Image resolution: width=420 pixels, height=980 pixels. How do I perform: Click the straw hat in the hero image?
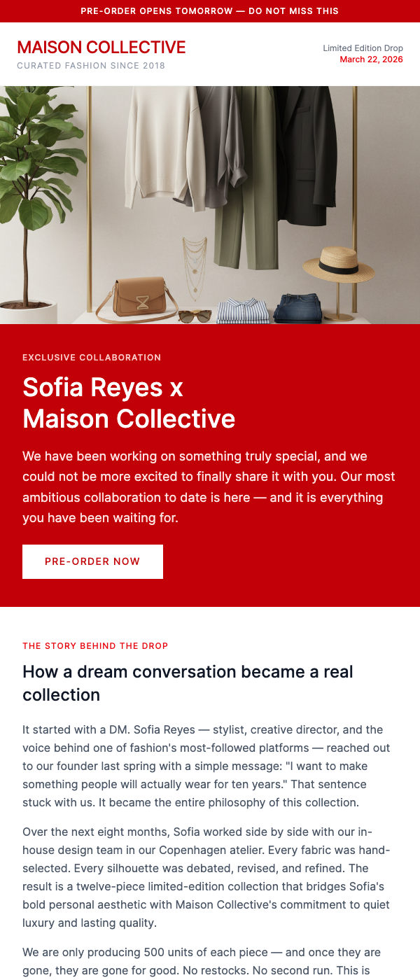(x=337, y=266)
